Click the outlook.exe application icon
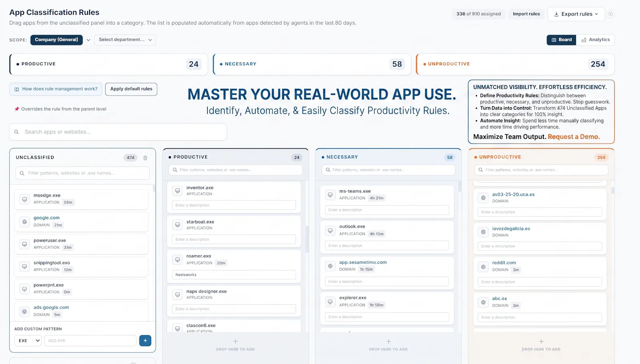 click(x=330, y=230)
